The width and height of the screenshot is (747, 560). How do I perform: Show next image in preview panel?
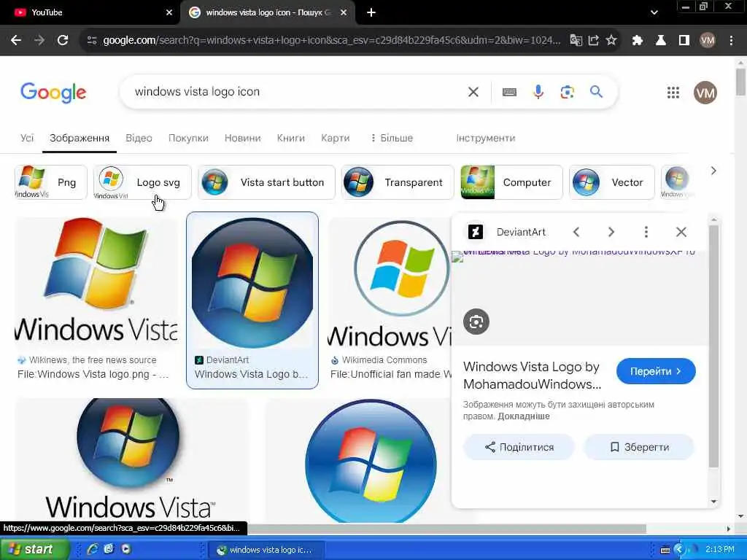tap(611, 232)
